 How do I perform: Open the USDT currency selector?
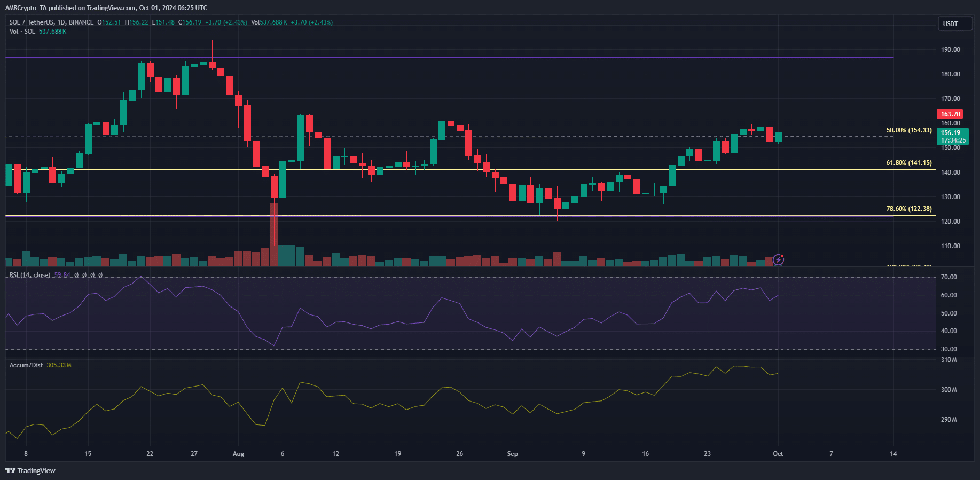(x=955, y=24)
